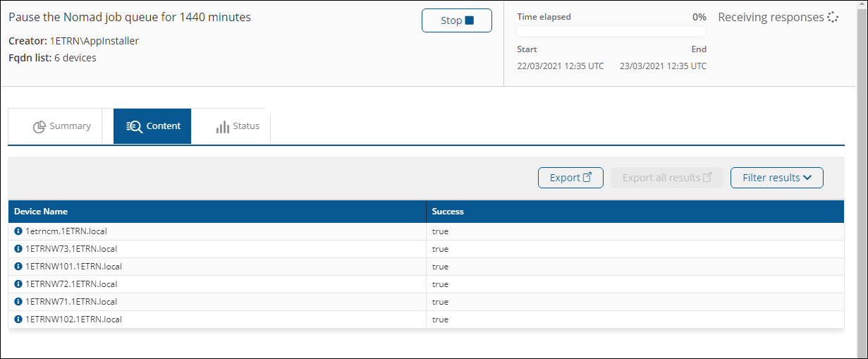This screenshot has height=359, width=868.
Task: Open info icon for 1ETRNW101.1ETRN.local
Action: point(18,267)
